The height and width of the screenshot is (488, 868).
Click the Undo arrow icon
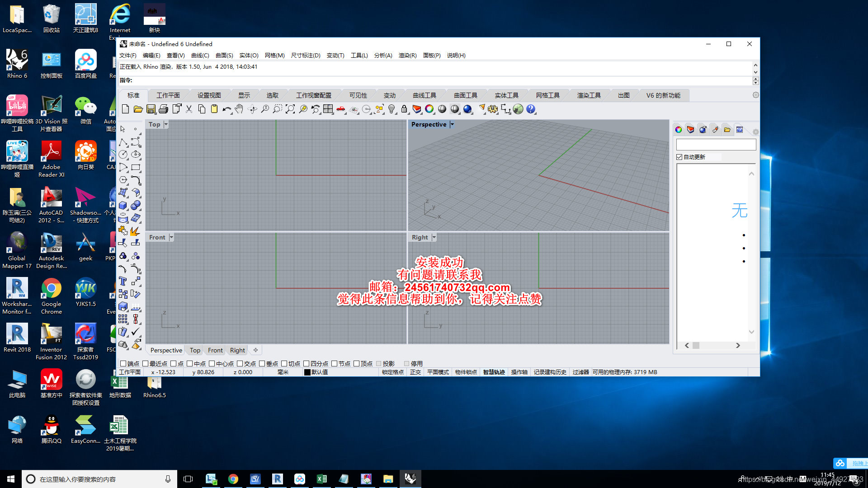226,109
